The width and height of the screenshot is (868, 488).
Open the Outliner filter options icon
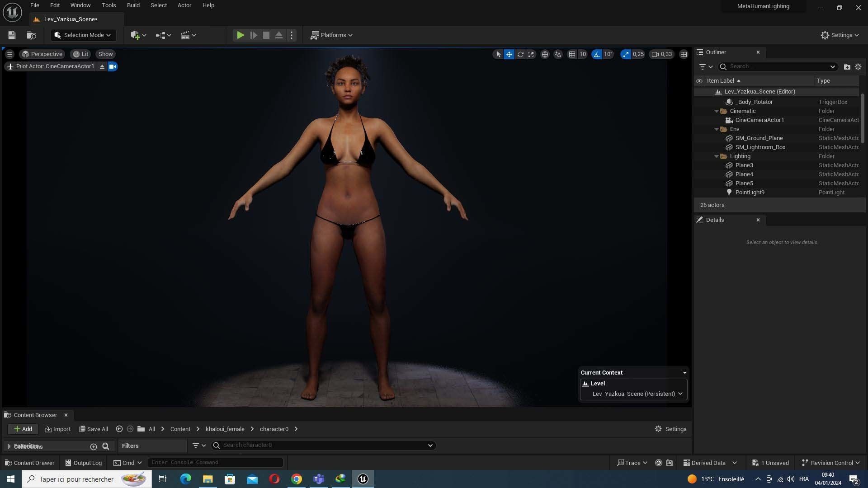705,67
